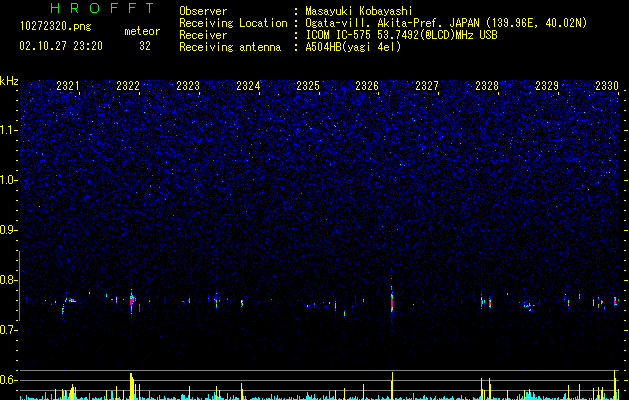Click the 2323 time marker
Image resolution: width=629 pixels, height=400 pixels.
(188, 85)
